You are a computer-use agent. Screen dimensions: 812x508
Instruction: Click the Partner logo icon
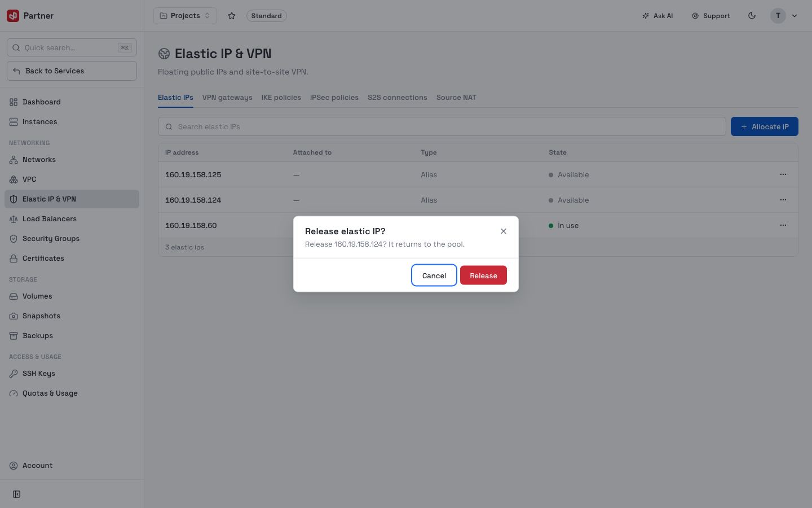(13, 16)
